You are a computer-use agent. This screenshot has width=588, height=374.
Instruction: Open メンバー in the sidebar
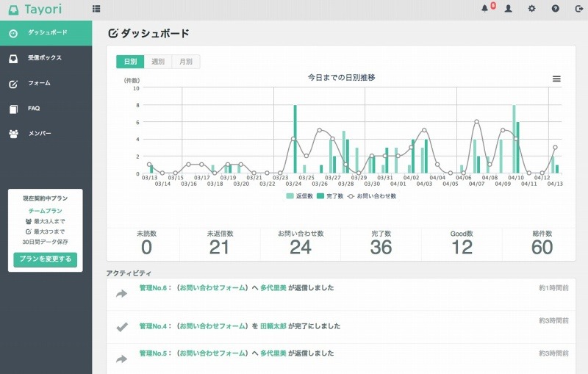tap(46, 134)
